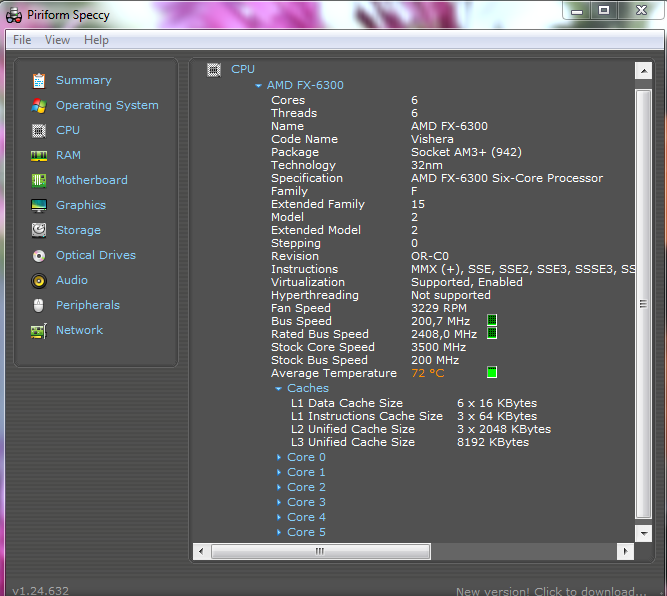
Task: Click the version number v1.24.632
Action: [x=40, y=591]
